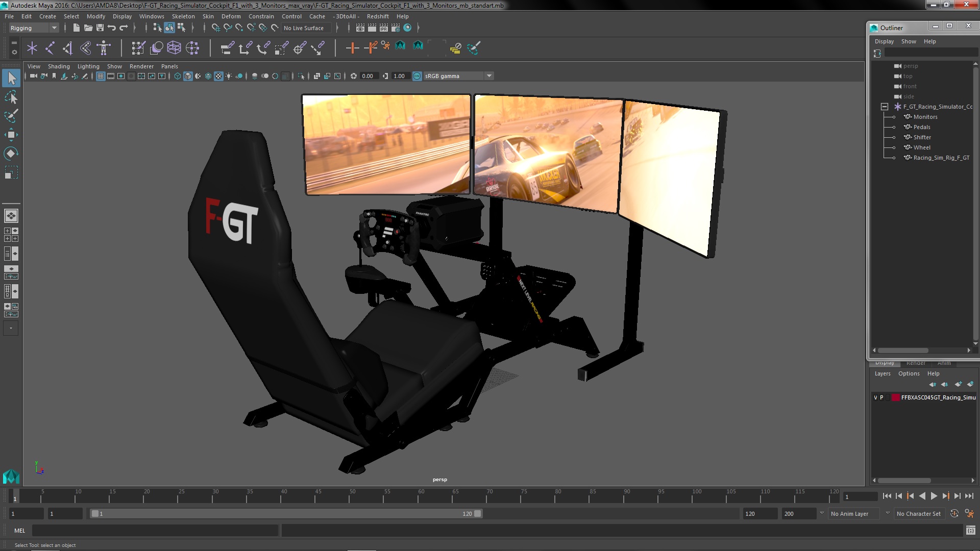Image resolution: width=980 pixels, height=551 pixels.
Task: Activate the Rotate tool in toolbox
Action: (x=11, y=154)
